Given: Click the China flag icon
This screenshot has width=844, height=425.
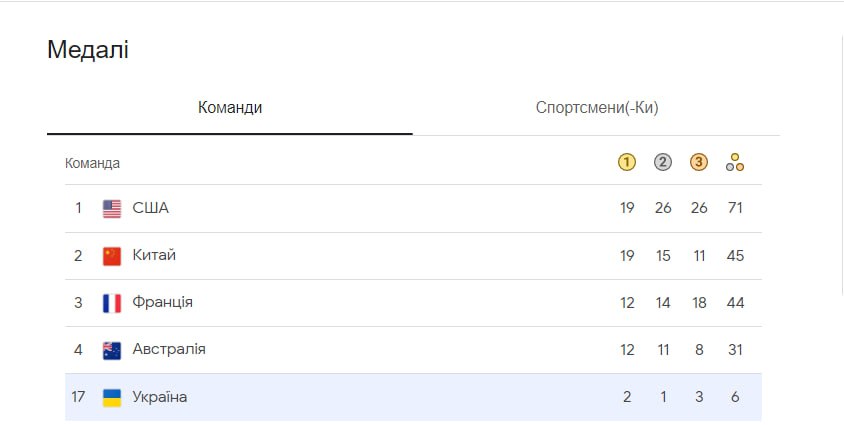Looking at the screenshot, I should [112, 256].
